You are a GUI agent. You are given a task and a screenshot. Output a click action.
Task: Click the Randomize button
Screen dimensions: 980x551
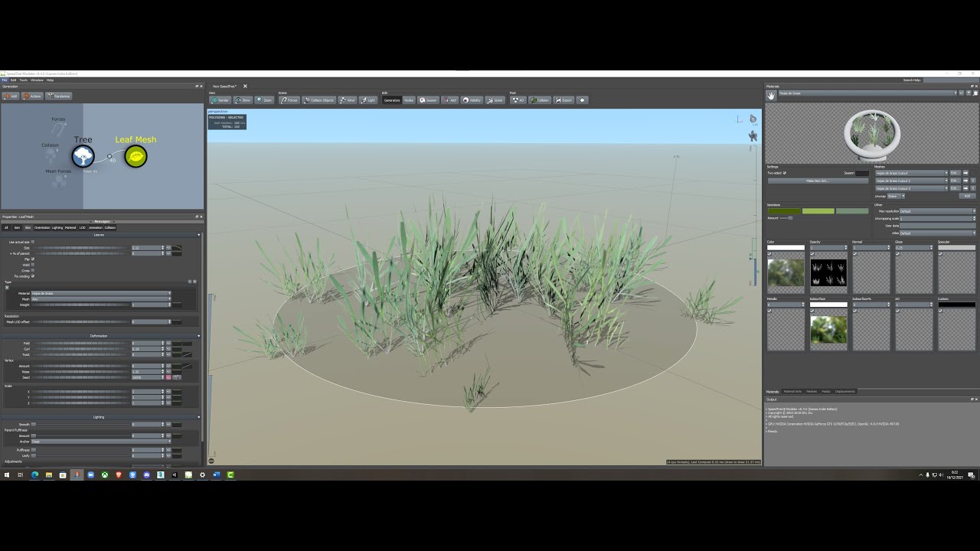(x=59, y=96)
